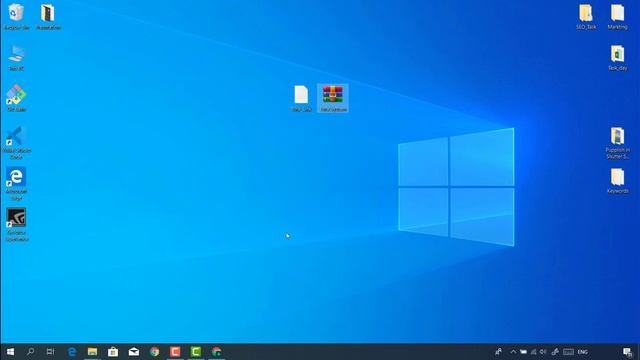Open taskbar search magnifier

coord(30,352)
